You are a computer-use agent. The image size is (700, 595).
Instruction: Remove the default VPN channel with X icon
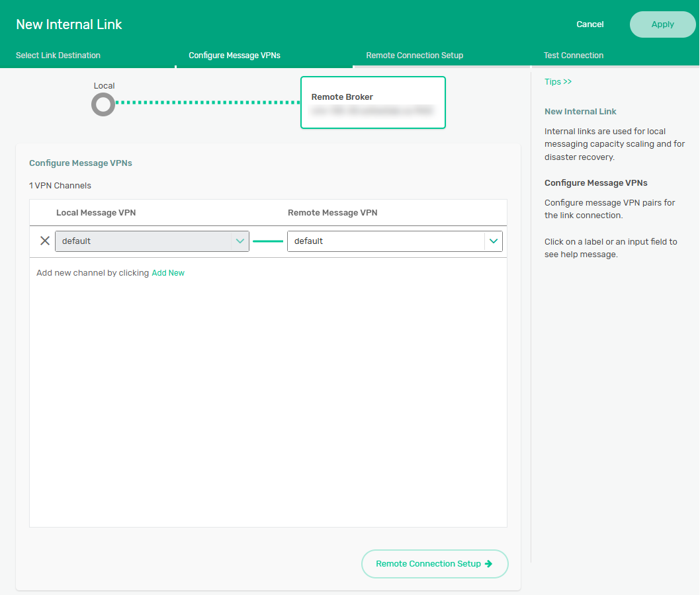coord(45,241)
